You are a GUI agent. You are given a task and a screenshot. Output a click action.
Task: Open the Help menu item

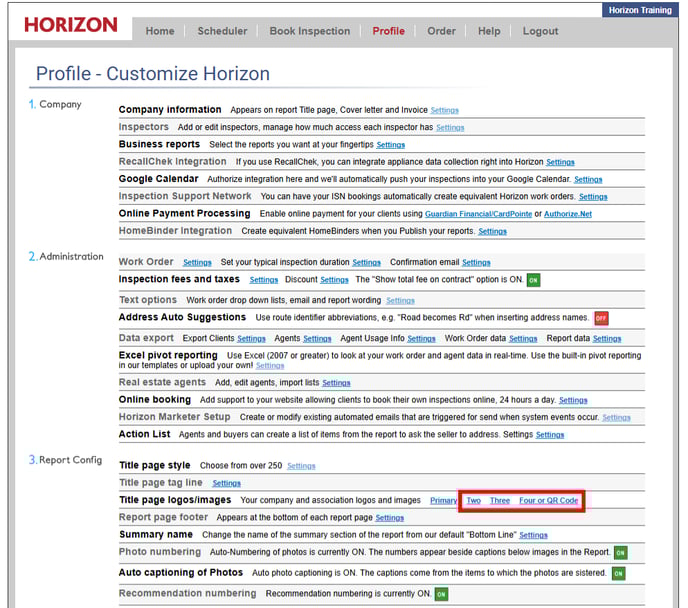[489, 31]
